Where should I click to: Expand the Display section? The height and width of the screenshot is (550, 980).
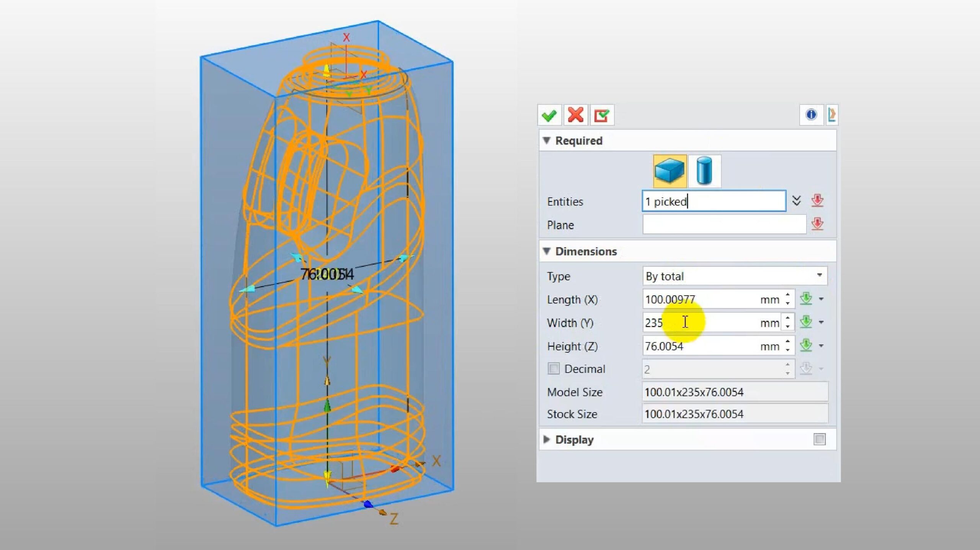tap(547, 439)
